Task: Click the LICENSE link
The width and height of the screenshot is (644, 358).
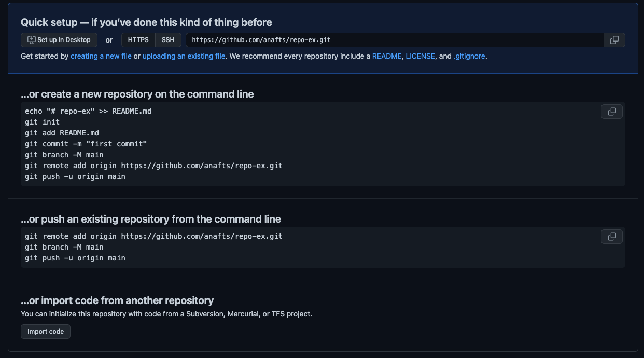Action: [421, 56]
